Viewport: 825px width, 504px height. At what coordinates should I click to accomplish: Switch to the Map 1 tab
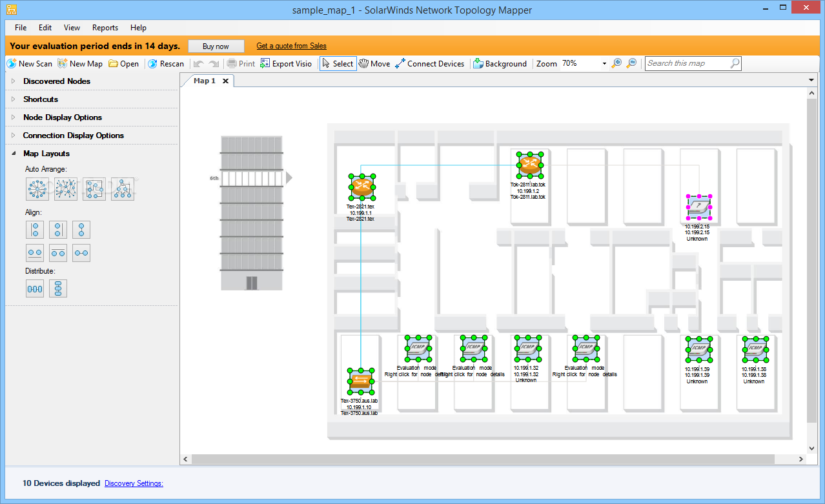click(205, 81)
